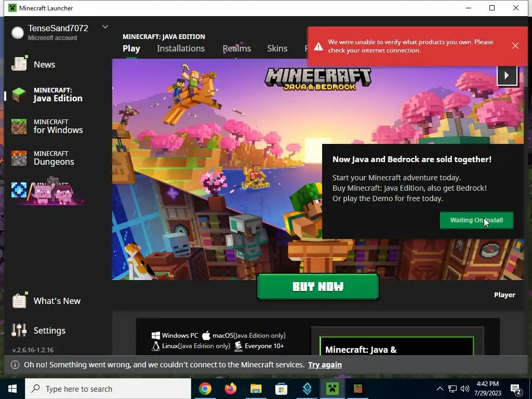Open Google Chrome from the taskbar
This screenshot has height=399, width=532.
click(x=205, y=389)
